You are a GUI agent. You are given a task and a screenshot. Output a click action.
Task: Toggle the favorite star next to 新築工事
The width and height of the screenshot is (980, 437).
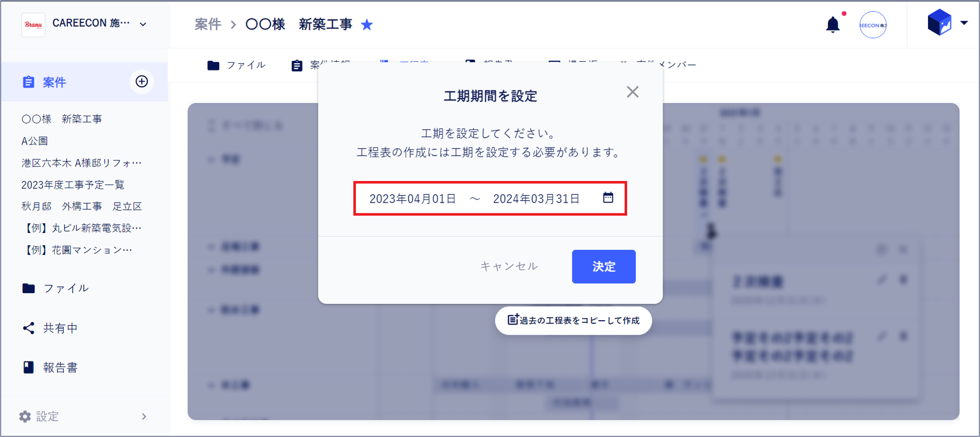[x=367, y=25]
